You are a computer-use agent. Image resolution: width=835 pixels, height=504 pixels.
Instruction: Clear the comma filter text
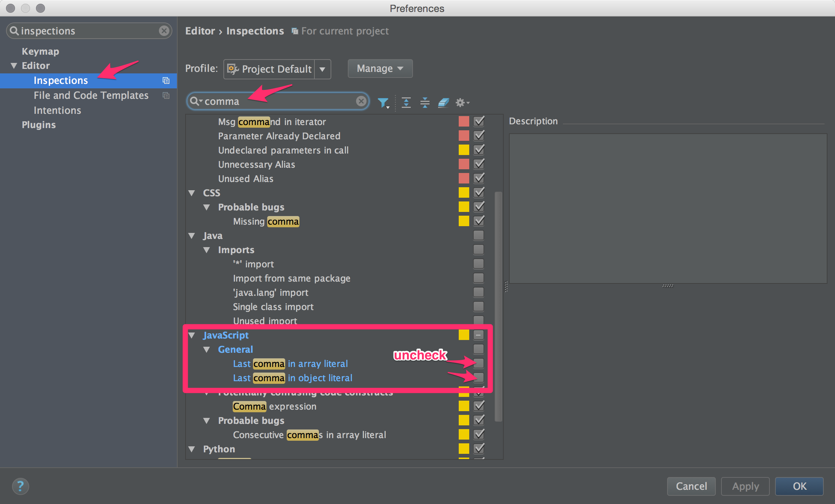pyautogui.click(x=361, y=101)
